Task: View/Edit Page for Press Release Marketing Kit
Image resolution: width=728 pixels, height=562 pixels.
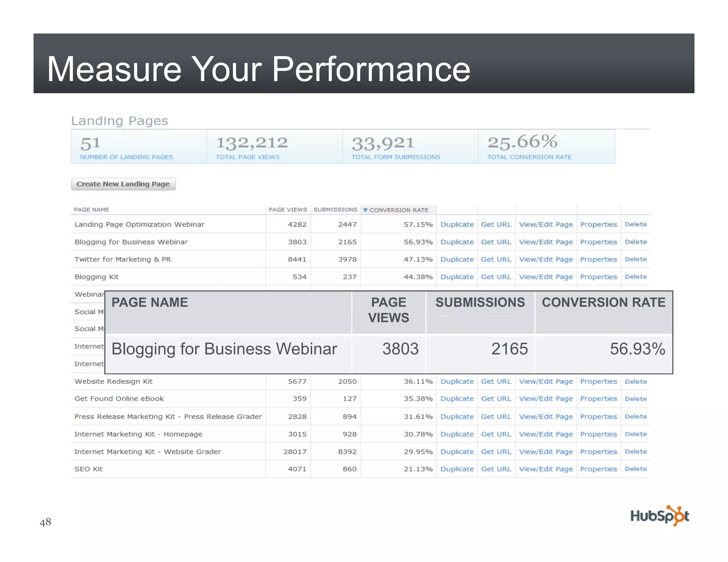Action: [x=546, y=417]
